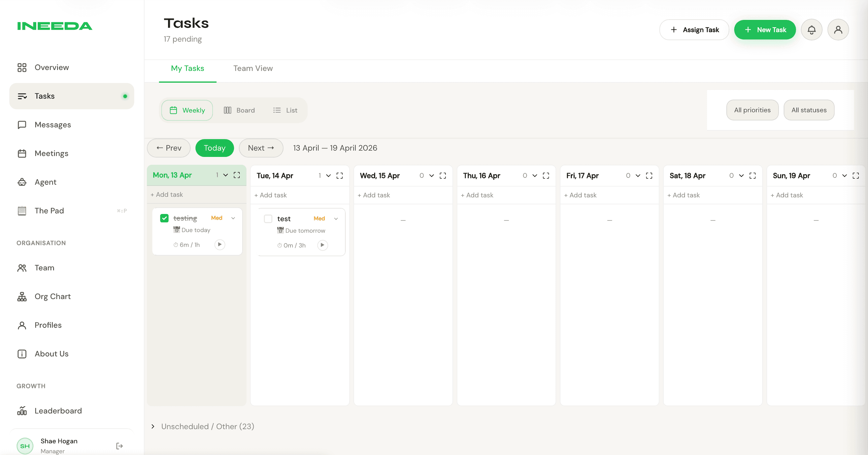Go to Today in the weekly view
Screen dimensions: 868x455
[x=214, y=148]
